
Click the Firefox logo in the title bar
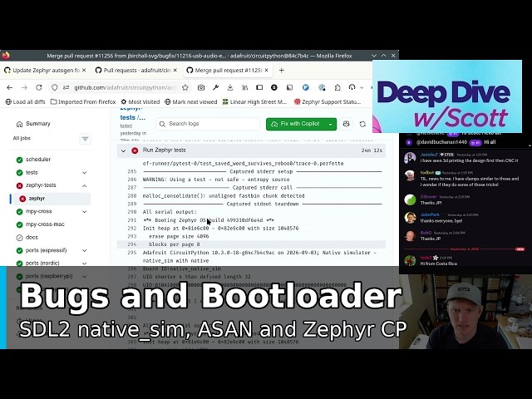click(5, 56)
